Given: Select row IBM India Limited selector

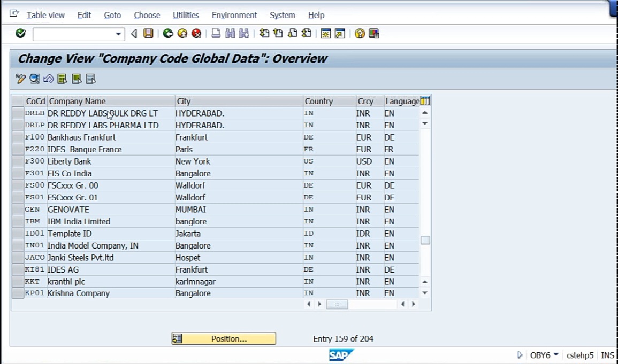Looking at the screenshot, I should (x=18, y=221).
